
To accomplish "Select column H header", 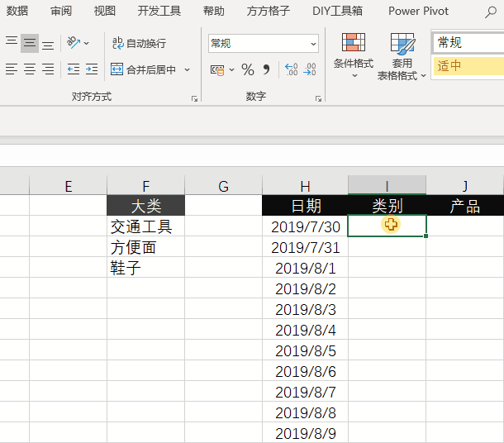I will pos(305,185).
